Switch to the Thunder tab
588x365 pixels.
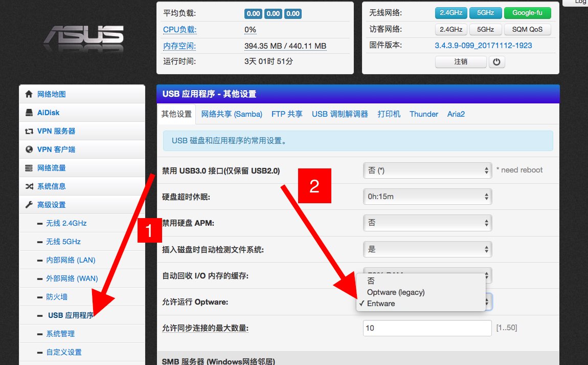[x=424, y=114]
